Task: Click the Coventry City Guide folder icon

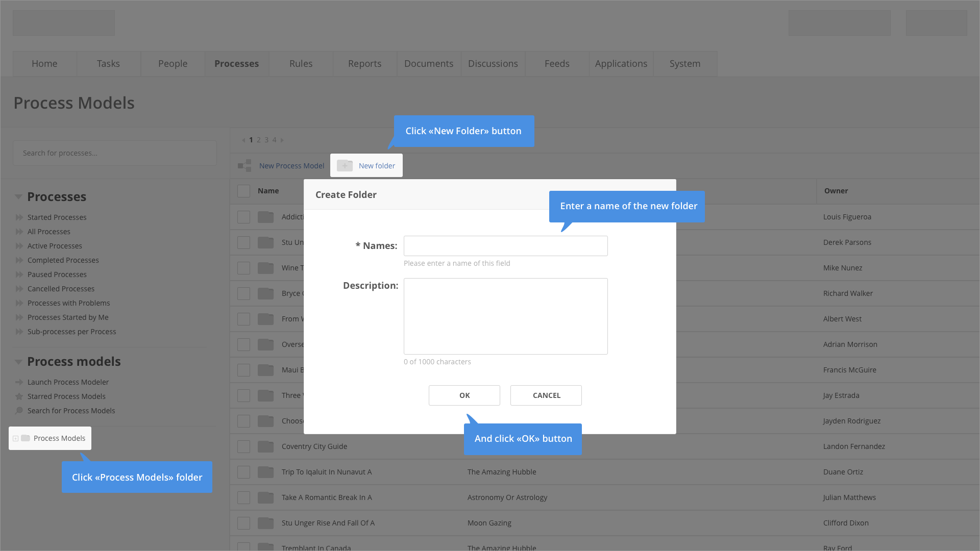Action: [265, 446]
